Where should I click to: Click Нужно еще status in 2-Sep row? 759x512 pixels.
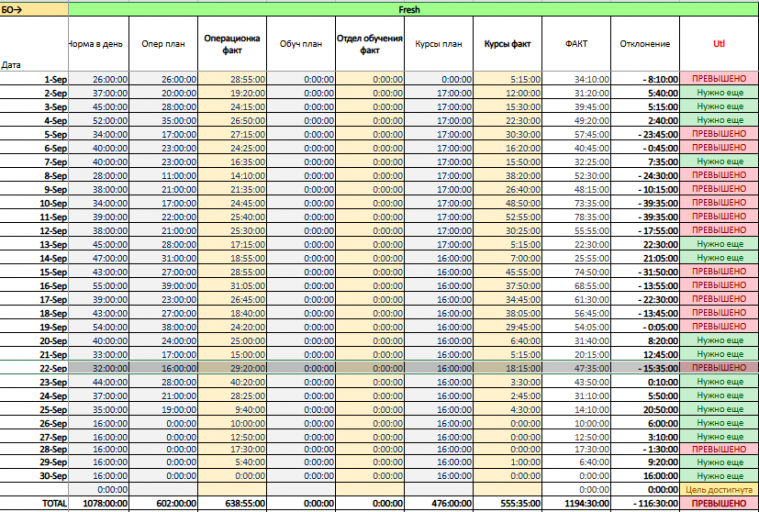(x=719, y=93)
